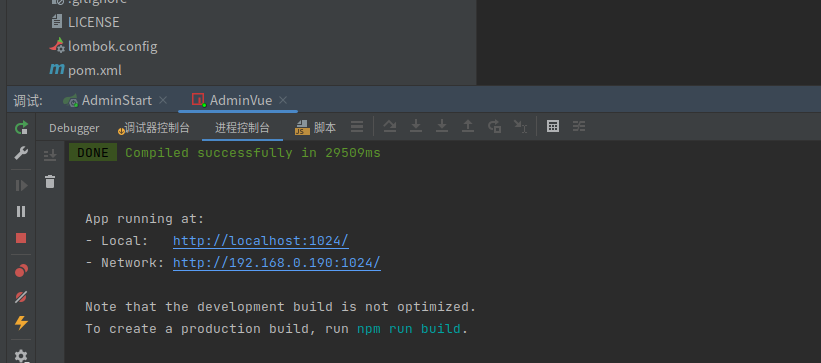The width and height of the screenshot is (821, 363).
Task: Pause the running program
Action: [21, 212]
